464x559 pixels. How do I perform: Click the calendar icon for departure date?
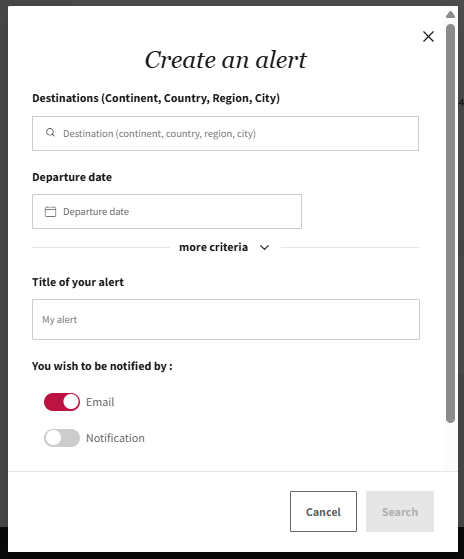point(50,211)
